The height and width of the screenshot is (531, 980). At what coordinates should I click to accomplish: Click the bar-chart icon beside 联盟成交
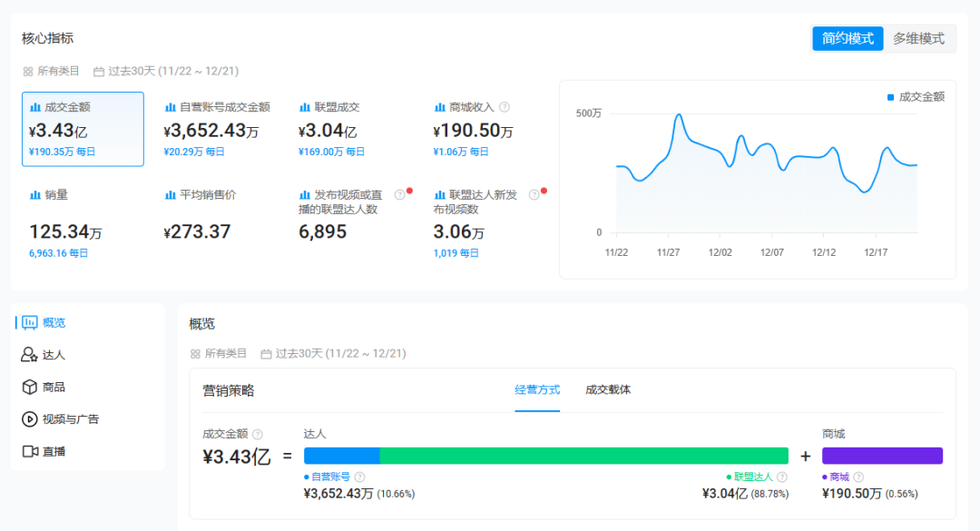[x=304, y=106]
